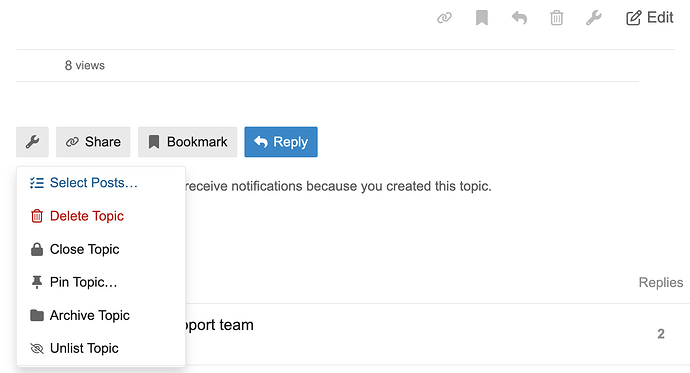Edit the post
Viewport: 690px width, 373px height.
point(650,18)
